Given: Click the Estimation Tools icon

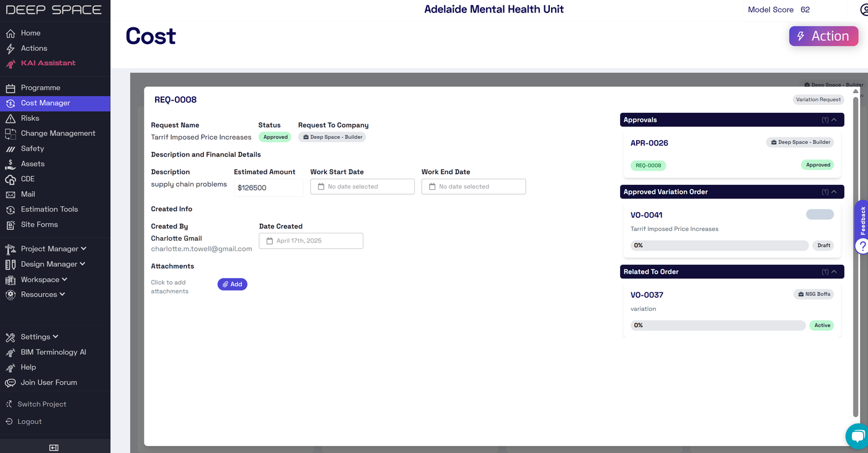Looking at the screenshot, I should [x=11, y=210].
